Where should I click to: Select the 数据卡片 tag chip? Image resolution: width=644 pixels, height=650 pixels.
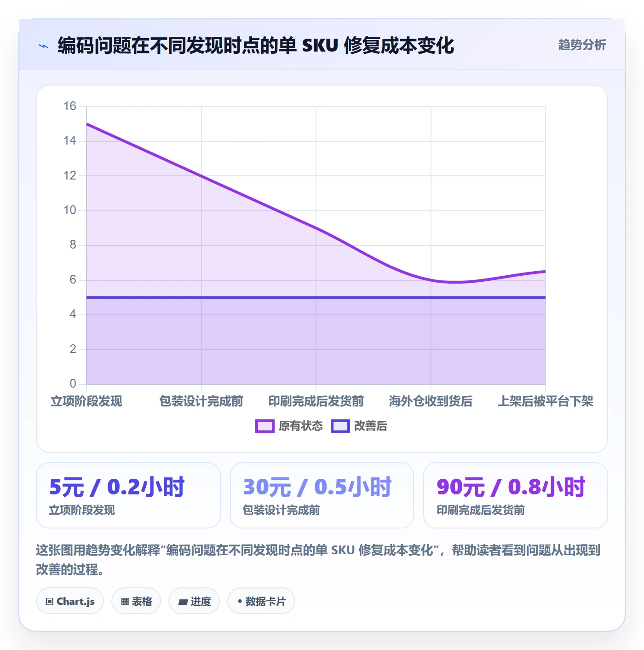[x=261, y=601]
